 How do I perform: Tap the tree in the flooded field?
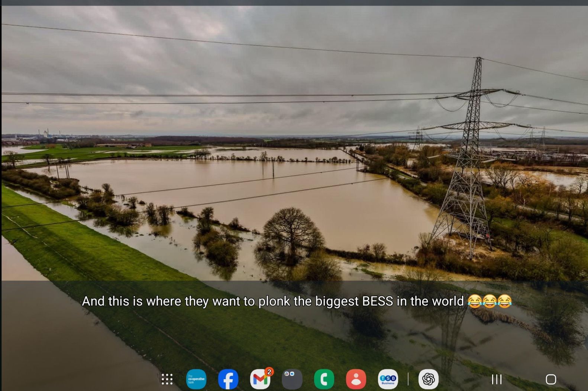(x=292, y=230)
